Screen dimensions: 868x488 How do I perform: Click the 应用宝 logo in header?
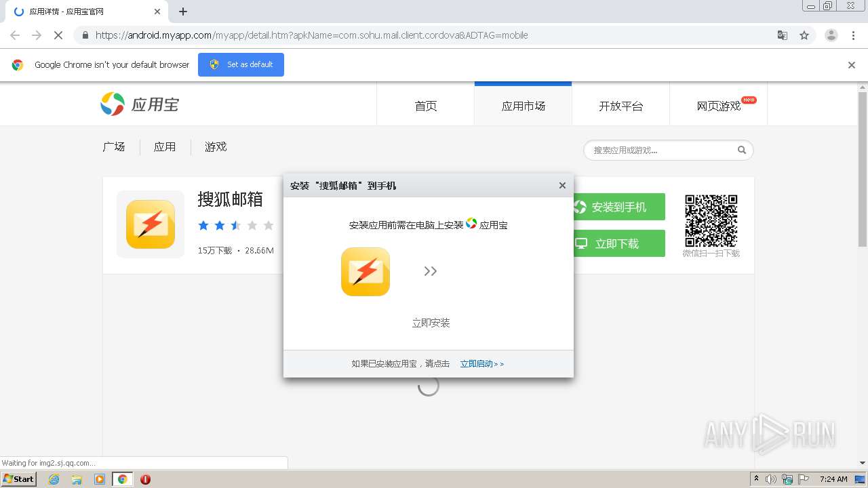click(140, 104)
